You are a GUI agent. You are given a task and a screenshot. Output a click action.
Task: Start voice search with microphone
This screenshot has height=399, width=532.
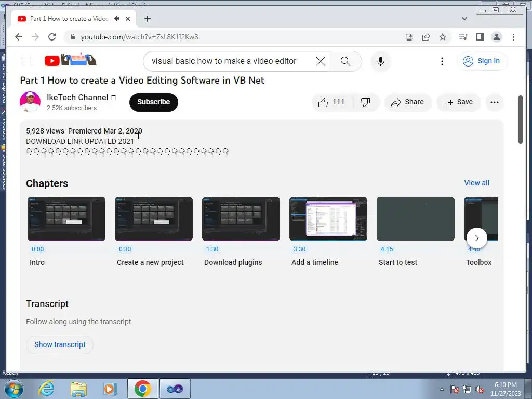point(381,61)
